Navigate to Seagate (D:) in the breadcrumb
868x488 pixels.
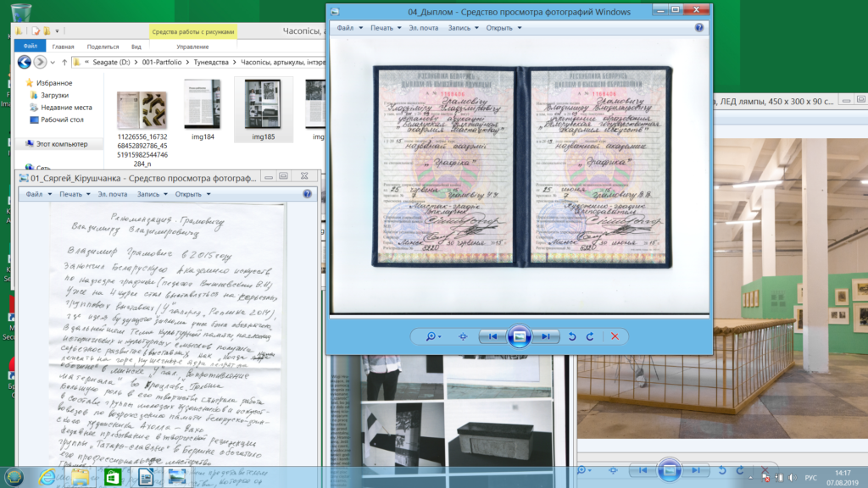[111, 63]
